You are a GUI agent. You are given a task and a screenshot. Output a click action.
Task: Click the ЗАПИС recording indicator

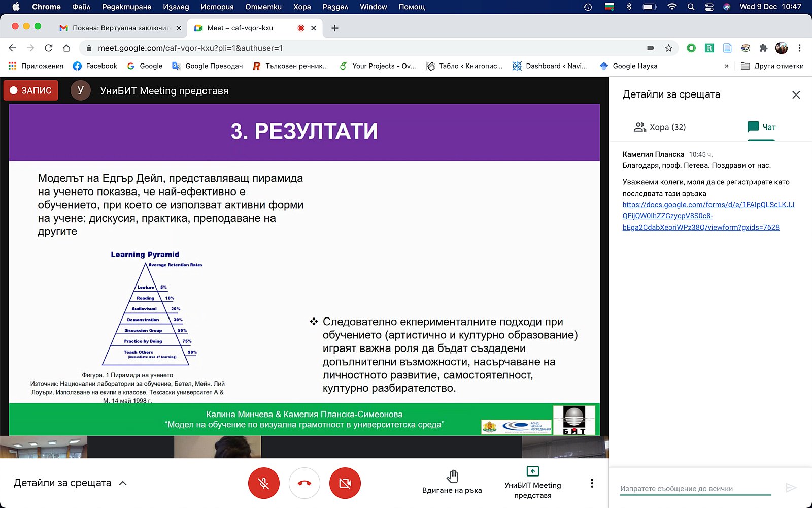click(31, 90)
